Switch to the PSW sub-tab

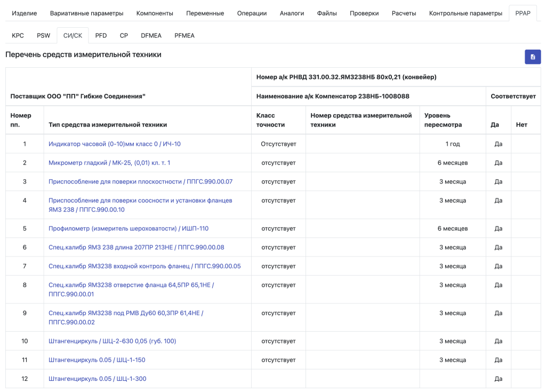coord(44,36)
